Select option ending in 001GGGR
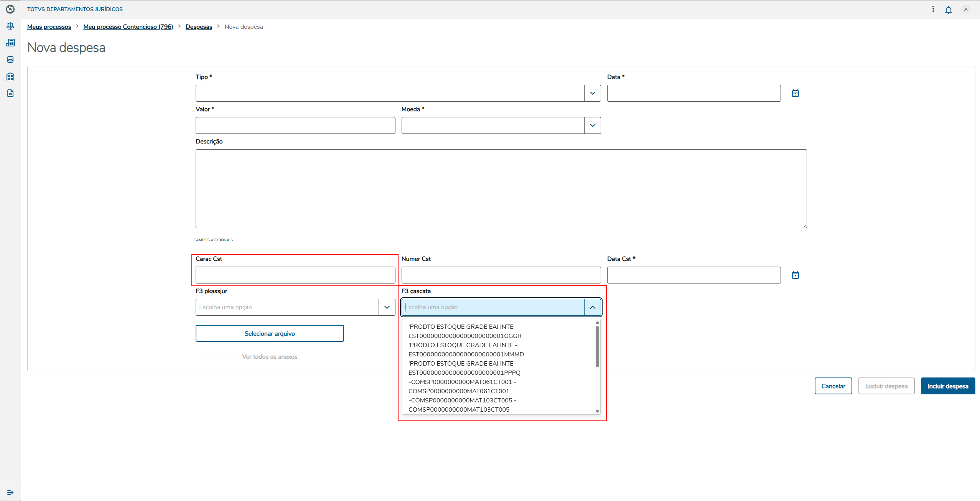 (x=464, y=331)
